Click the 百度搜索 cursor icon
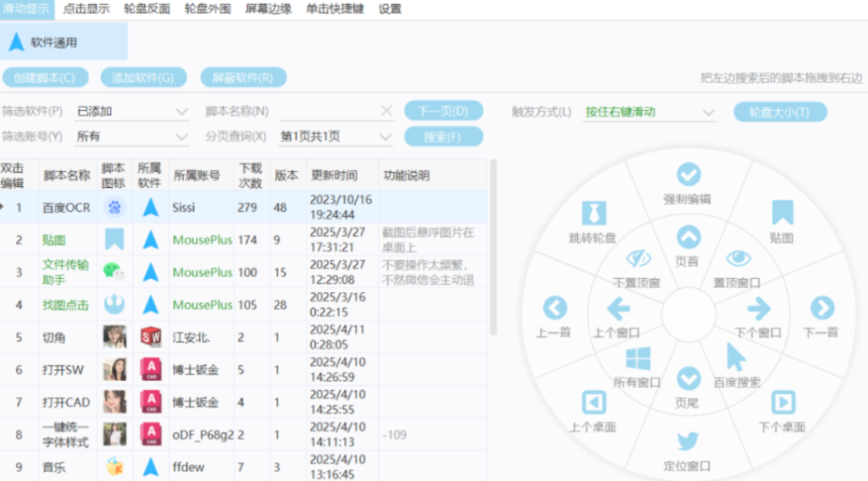The image size is (868, 481). pos(736,357)
